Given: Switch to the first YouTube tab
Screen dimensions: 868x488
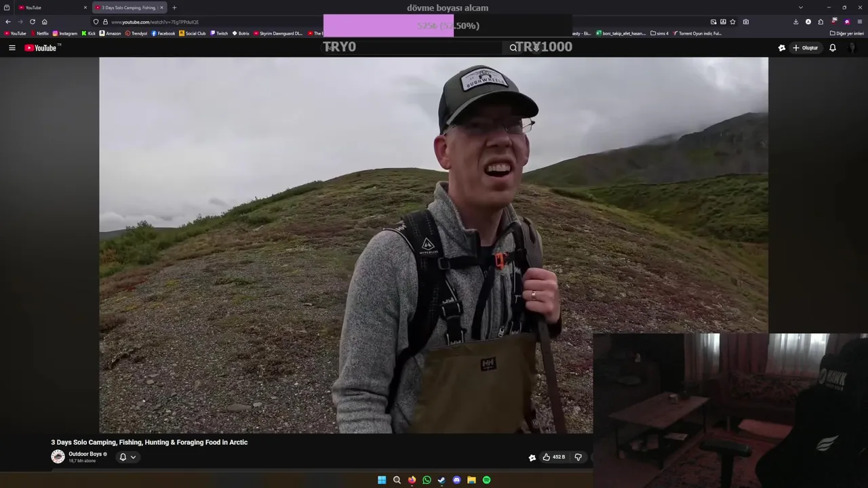Looking at the screenshot, I should click(x=51, y=7).
